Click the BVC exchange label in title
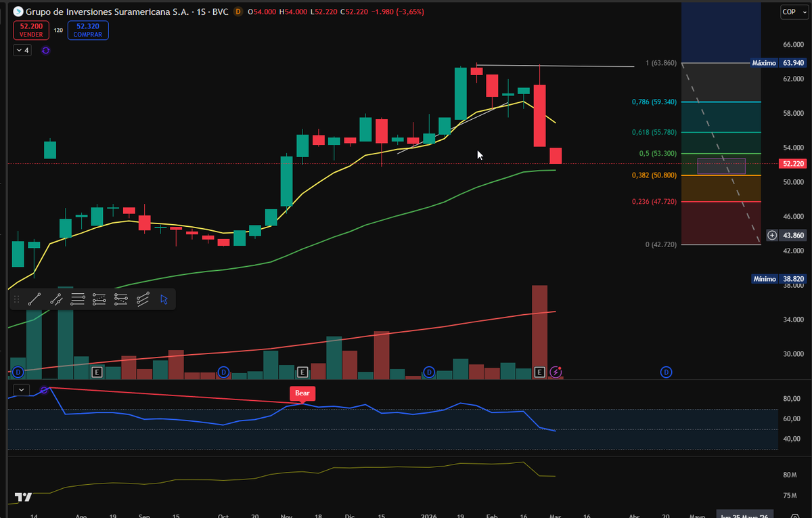The image size is (812, 518). click(220, 12)
